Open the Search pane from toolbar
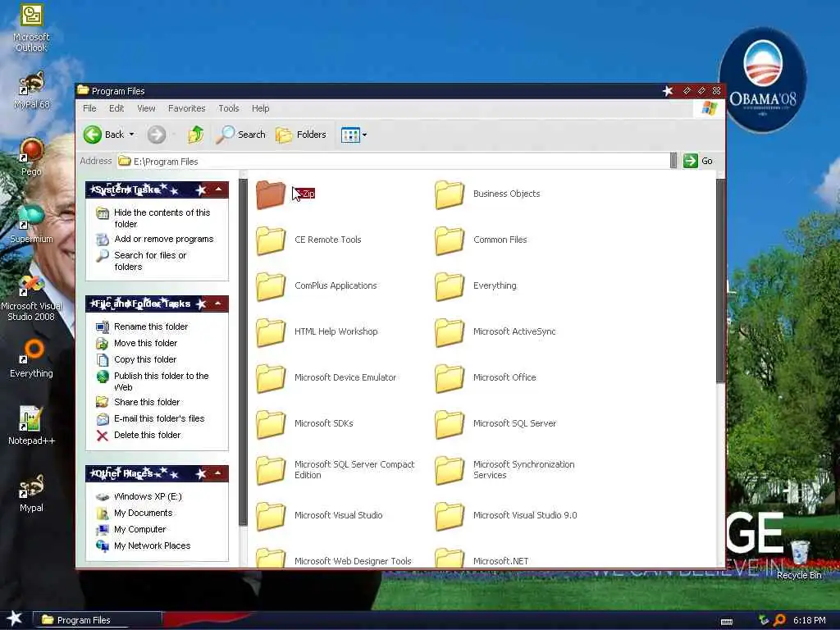Image resolution: width=840 pixels, height=630 pixels. pyautogui.click(x=240, y=135)
